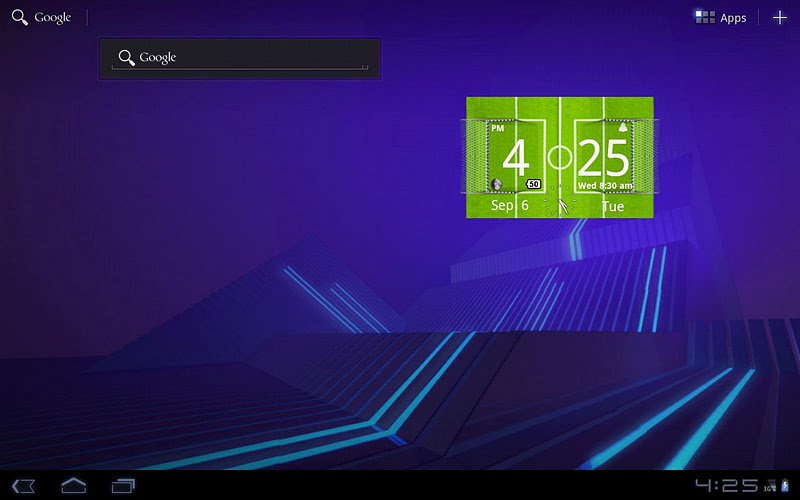
Task: Tap the PM indicator on clock widget
Action: point(497,128)
